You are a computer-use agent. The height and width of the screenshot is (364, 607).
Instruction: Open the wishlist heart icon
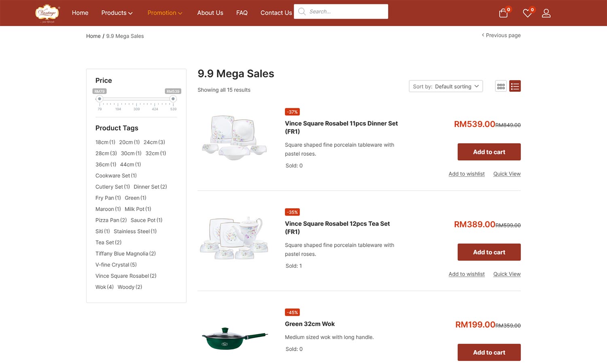coord(527,13)
